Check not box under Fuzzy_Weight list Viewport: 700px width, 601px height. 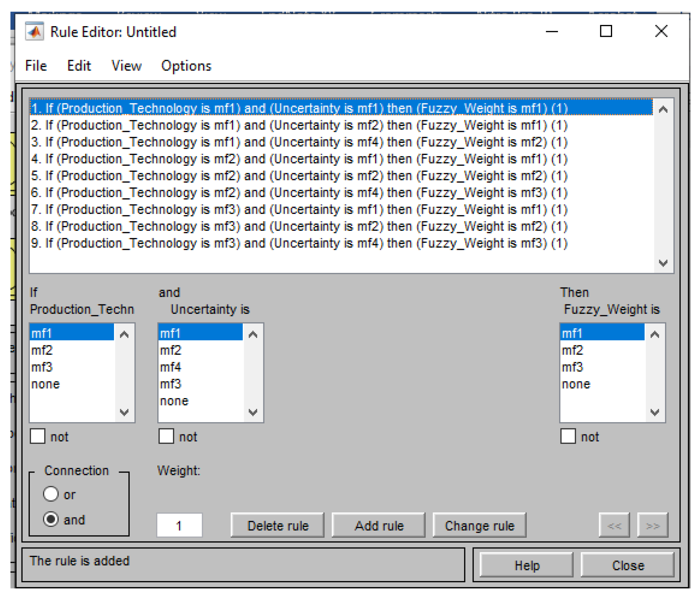(x=568, y=437)
